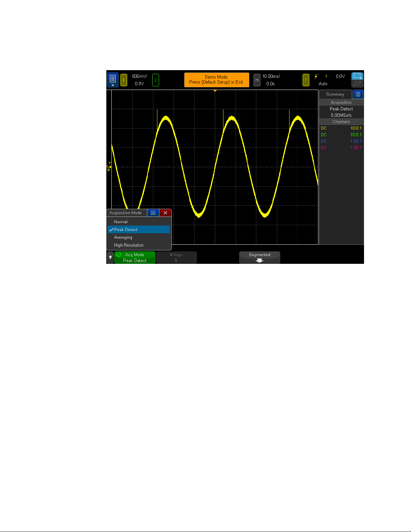
Task: Click the trigger position marker at top
Action: [x=215, y=91]
